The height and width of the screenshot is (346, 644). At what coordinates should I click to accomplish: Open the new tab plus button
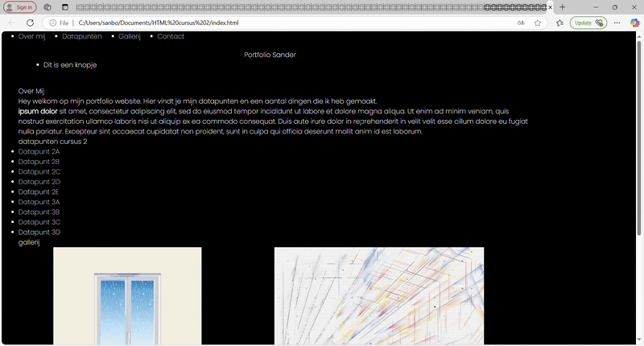[x=563, y=7]
